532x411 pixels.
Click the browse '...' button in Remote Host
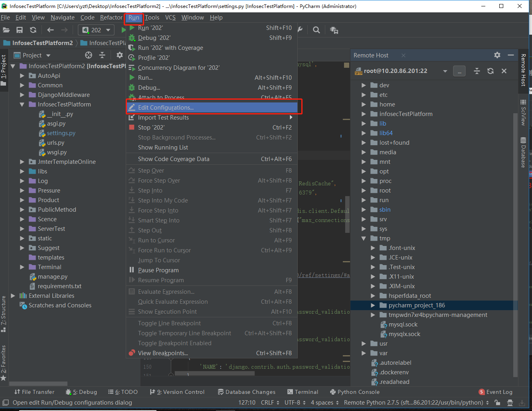click(459, 71)
